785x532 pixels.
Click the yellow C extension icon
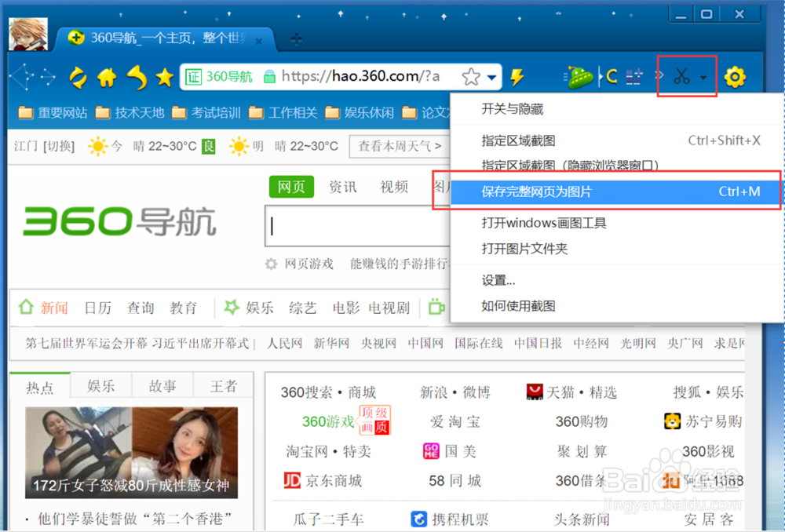(x=610, y=77)
